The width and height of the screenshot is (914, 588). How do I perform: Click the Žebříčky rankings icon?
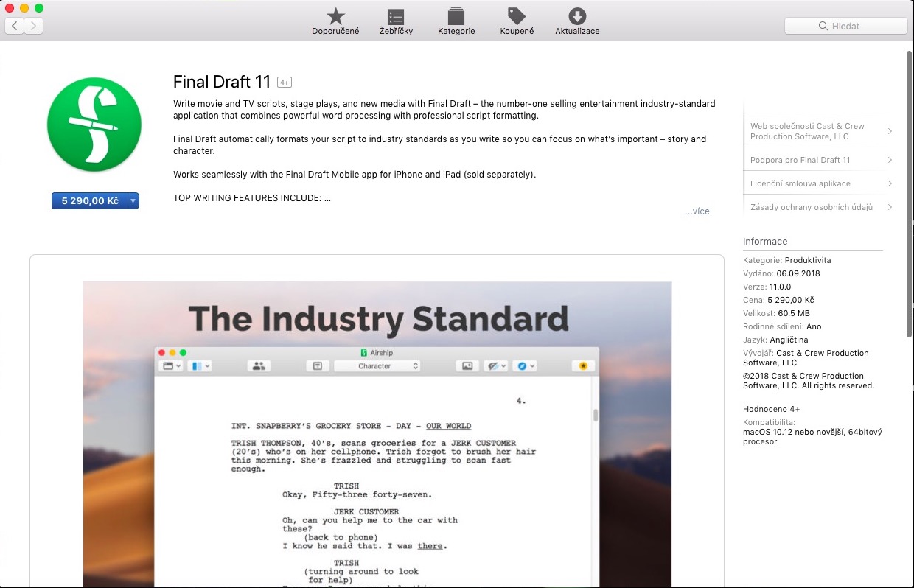[x=396, y=16]
